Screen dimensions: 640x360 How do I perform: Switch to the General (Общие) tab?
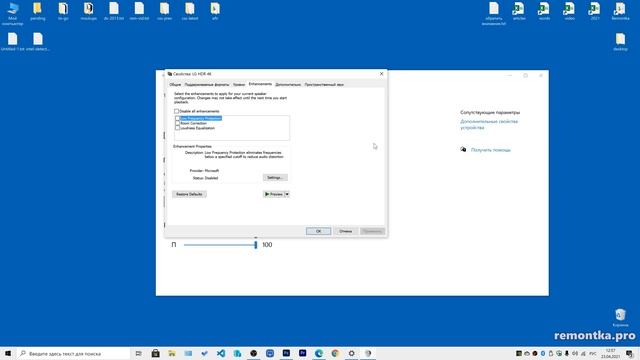point(175,84)
